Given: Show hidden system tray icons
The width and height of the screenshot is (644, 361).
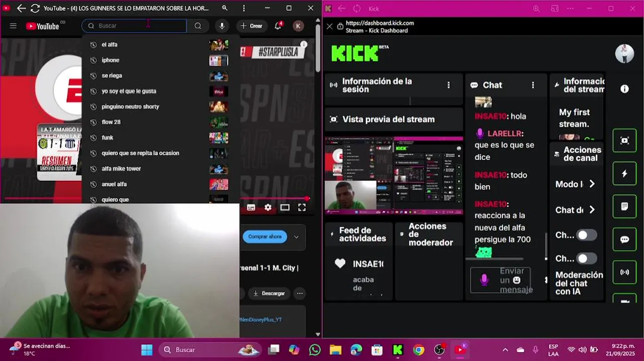Looking at the screenshot, I should 505,349.
